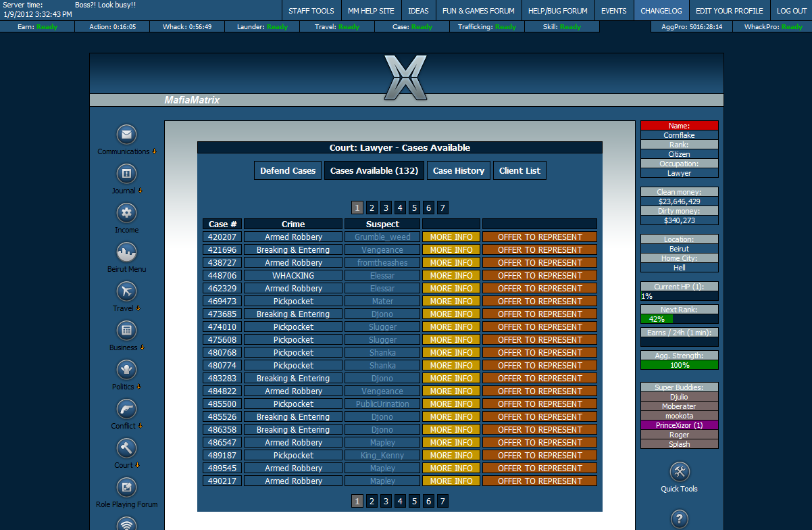812x530 pixels.
Task: Offer to represent case 489187
Action: pos(540,455)
